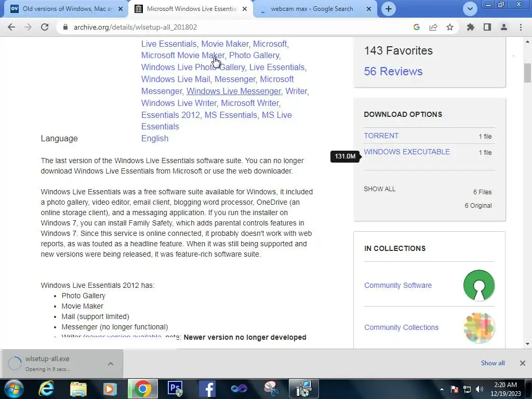
Task: Click SHOW ALL download files
Action: pos(379,189)
